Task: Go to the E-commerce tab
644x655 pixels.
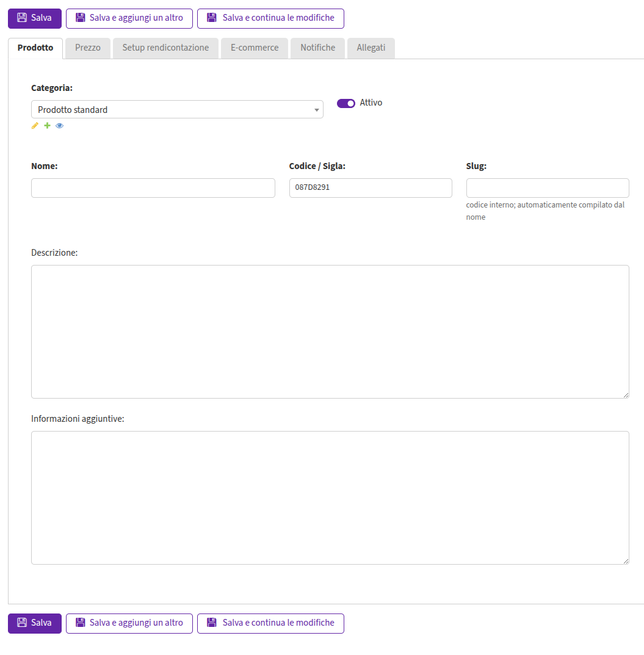Action: pyautogui.click(x=255, y=48)
